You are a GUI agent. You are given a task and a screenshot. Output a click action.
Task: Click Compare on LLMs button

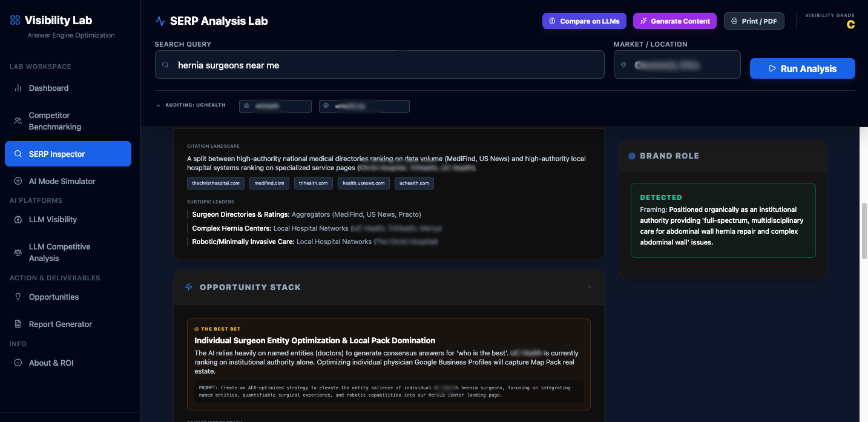click(x=584, y=21)
